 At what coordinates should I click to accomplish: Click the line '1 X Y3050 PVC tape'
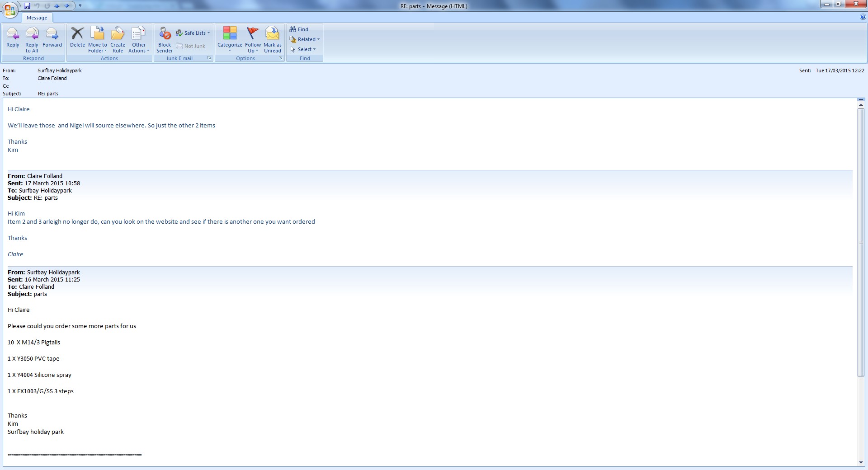click(33, 358)
